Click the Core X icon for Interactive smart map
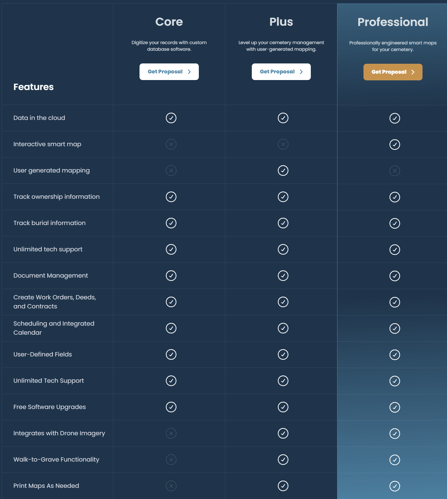The image size is (447, 499). 171,144
